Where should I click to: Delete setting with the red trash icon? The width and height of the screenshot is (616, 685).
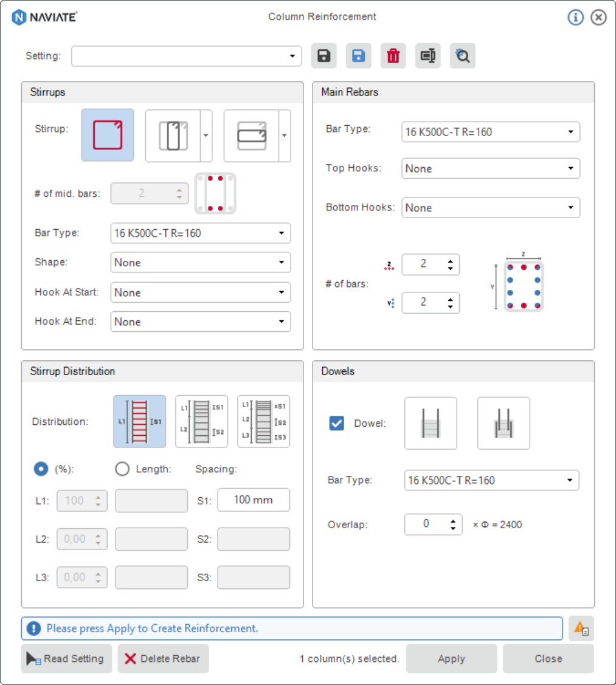pos(393,55)
